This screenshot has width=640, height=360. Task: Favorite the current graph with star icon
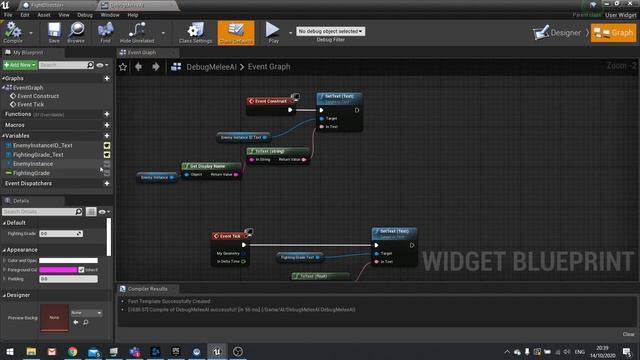123,67
